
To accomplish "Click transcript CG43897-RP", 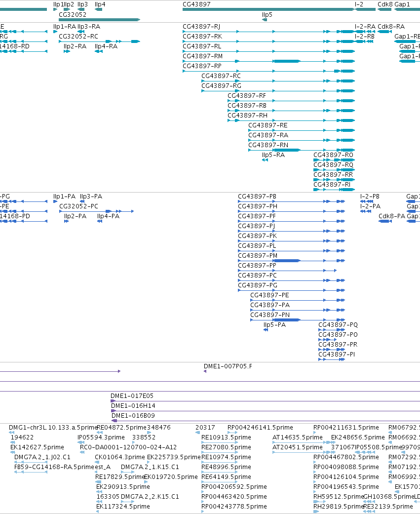I will click(x=268, y=71).
